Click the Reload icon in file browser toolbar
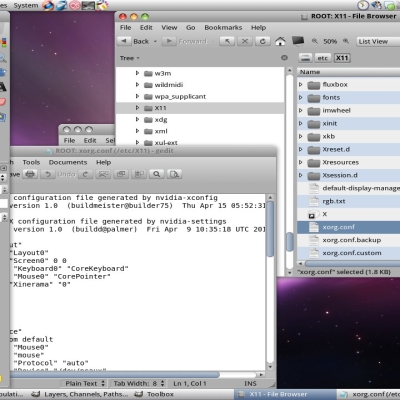 click(x=263, y=41)
